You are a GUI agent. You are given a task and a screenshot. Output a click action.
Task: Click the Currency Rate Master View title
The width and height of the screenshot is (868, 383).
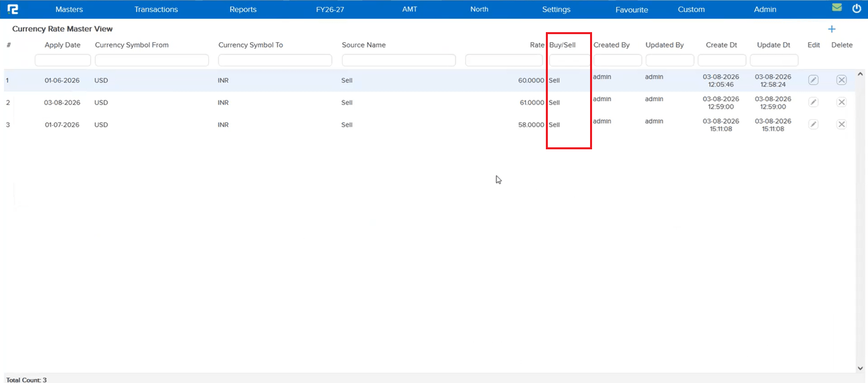[x=62, y=29]
